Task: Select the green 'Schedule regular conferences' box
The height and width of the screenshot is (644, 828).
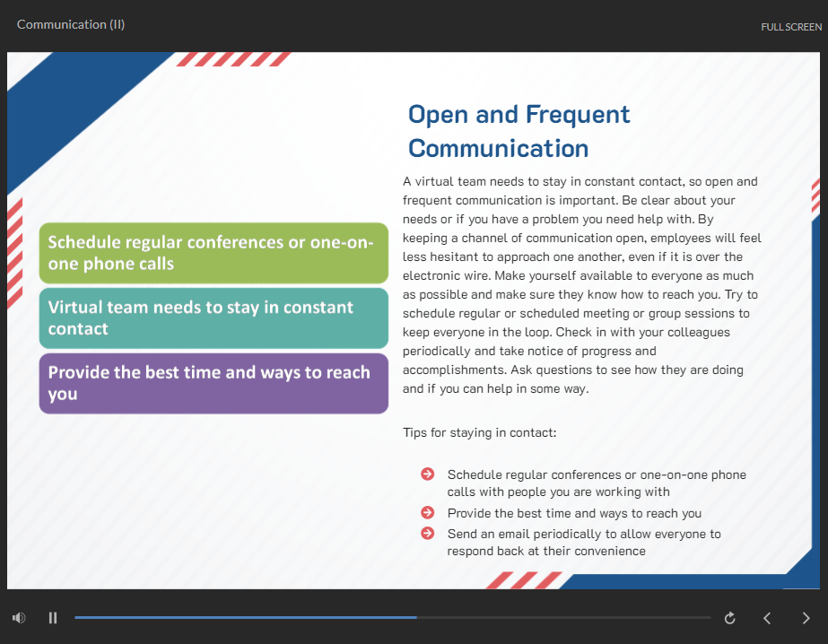Action: point(214,253)
